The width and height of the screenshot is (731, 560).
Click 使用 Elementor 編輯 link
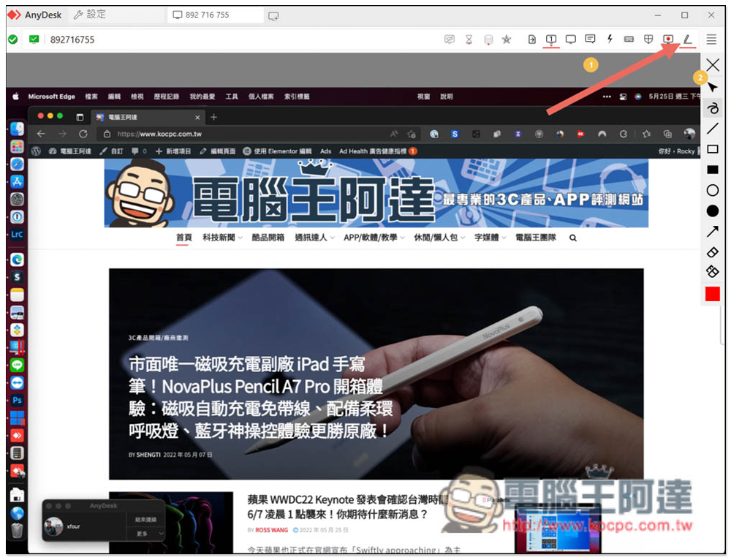tap(277, 151)
